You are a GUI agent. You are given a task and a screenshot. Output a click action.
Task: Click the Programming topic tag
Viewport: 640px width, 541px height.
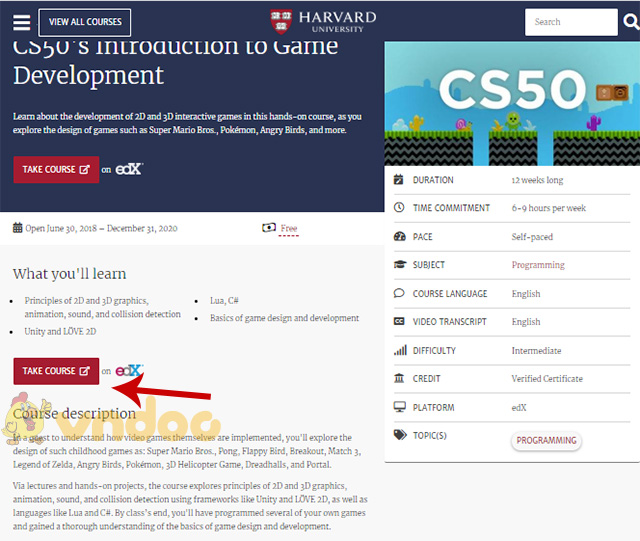coord(547,441)
